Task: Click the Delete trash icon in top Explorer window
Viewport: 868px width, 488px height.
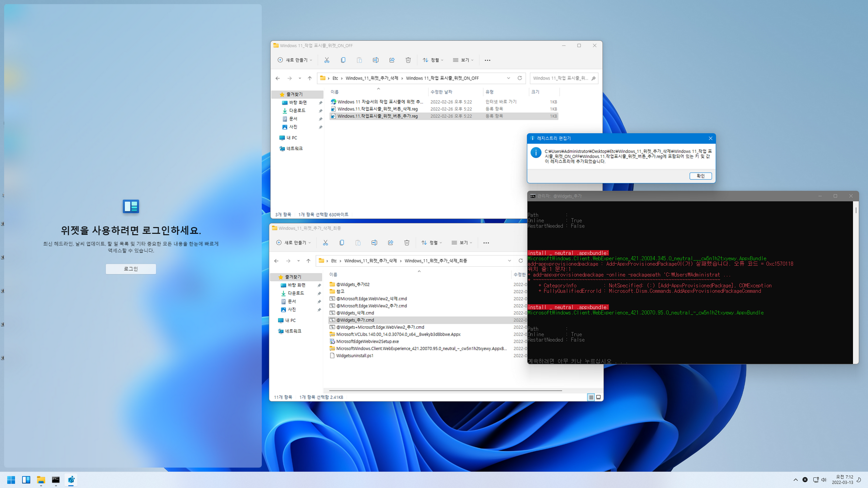Action: (408, 60)
